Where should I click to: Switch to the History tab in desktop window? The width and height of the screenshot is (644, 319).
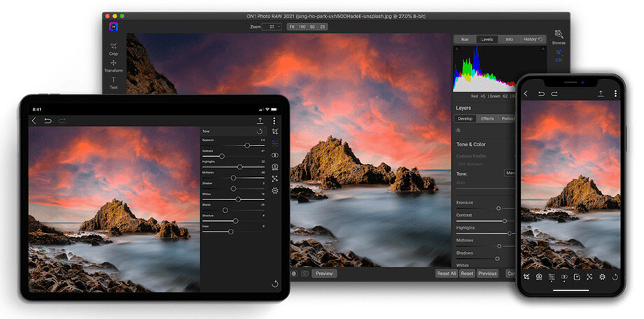(x=533, y=39)
